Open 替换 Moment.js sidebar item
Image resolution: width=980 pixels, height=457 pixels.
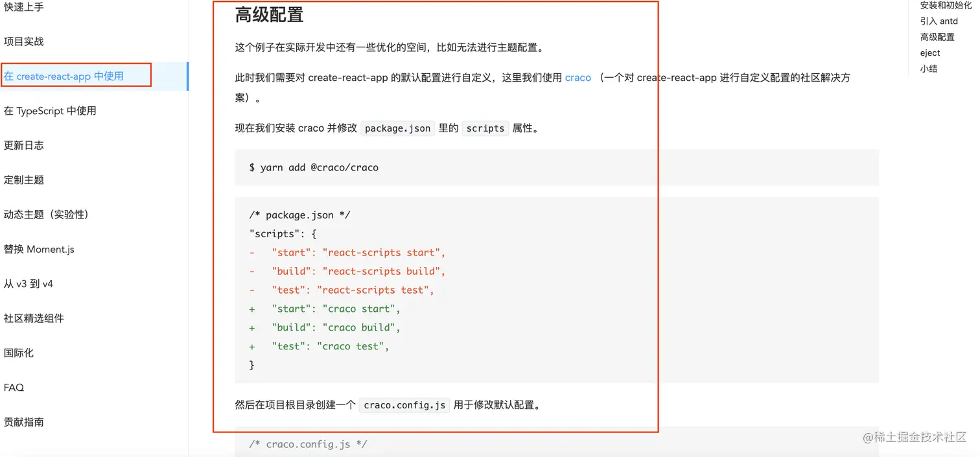click(x=39, y=249)
